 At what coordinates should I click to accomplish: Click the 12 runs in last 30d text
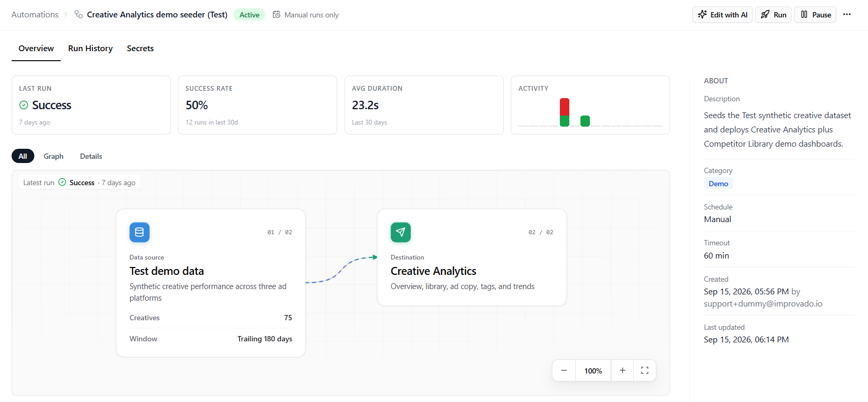click(212, 122)
